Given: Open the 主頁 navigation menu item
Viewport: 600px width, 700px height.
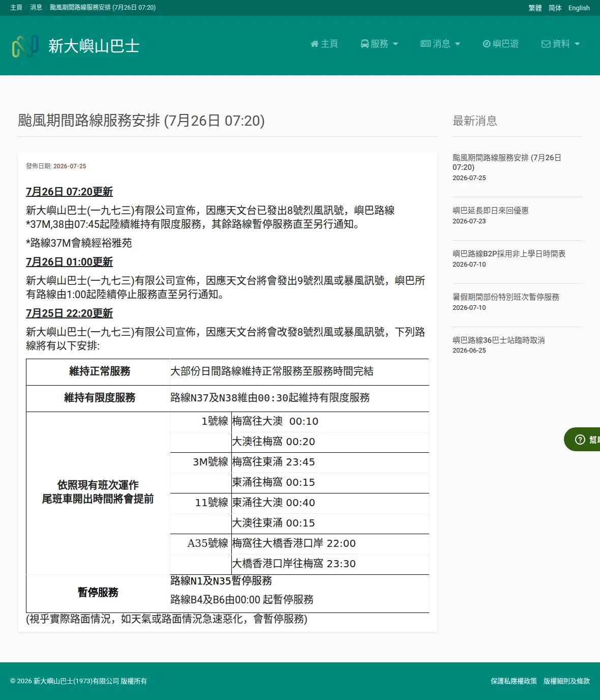Looking at the screenshot, I should coord(324,44).
